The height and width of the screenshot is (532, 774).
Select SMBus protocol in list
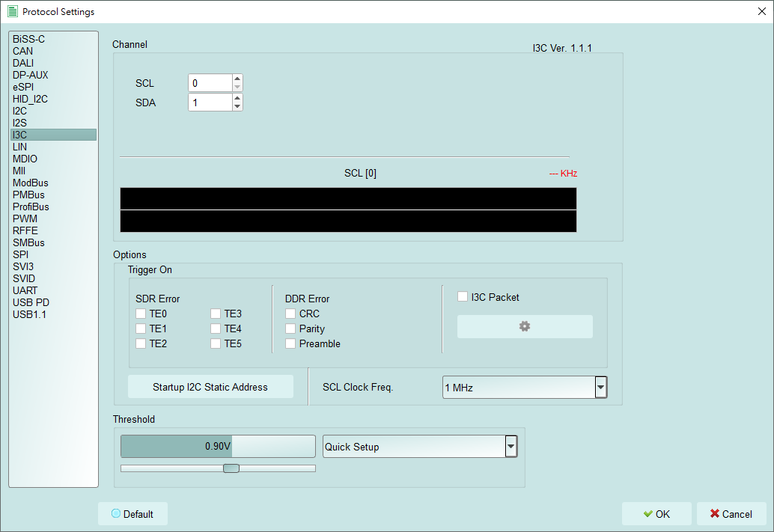click(x=53, y=243)
